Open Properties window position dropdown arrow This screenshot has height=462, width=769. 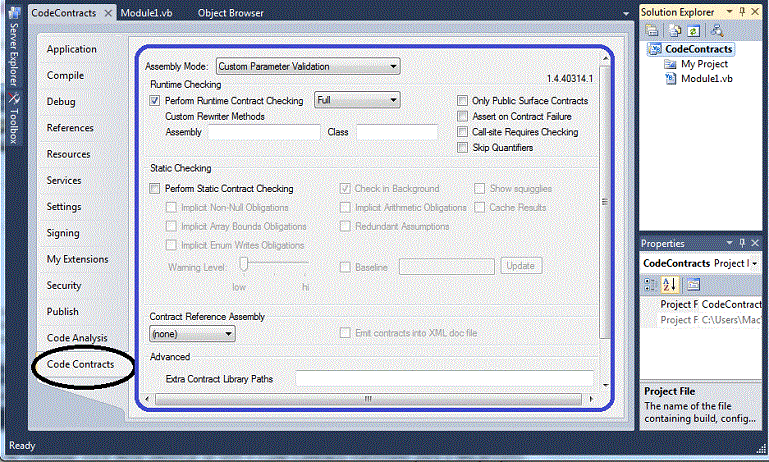(x=729, y=243)
